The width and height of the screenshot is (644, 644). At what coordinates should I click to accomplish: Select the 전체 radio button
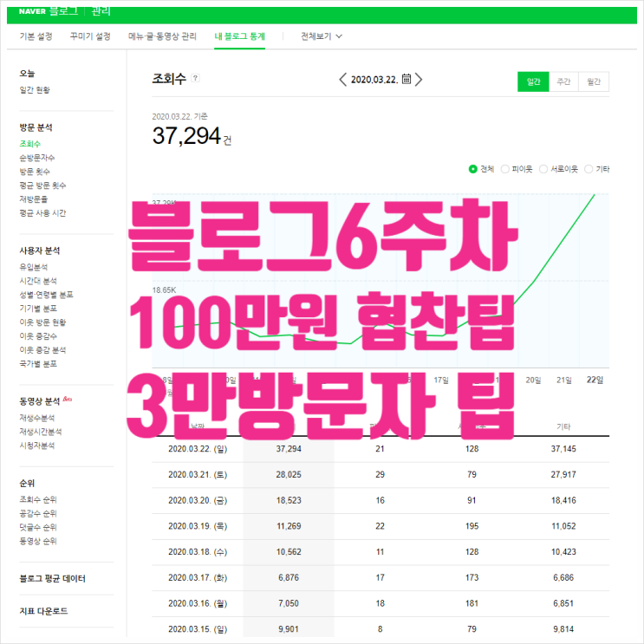472,169
